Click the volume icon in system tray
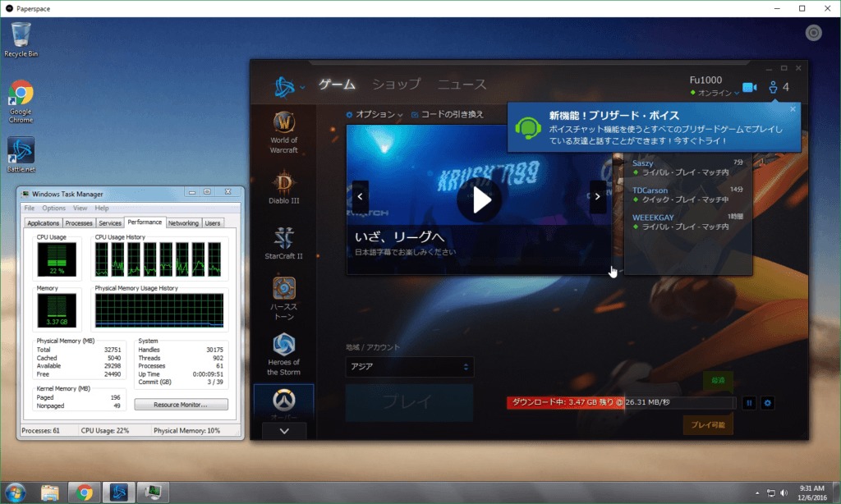The height and width of the screenshot is (504, 841). [x=784, y=493]
